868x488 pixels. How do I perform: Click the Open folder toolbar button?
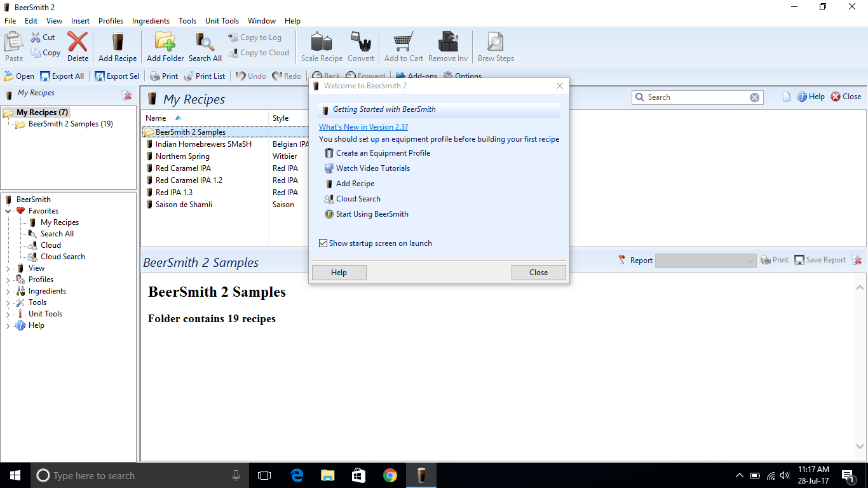[19, 76]
